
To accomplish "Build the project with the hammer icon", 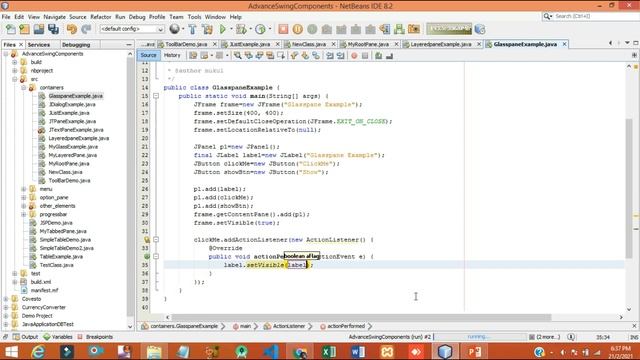I will (x=192, y=29).
